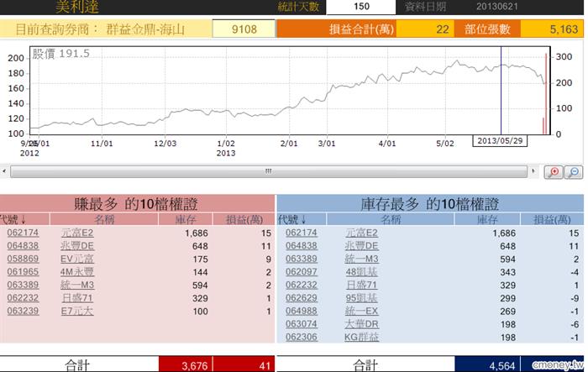Open the 統一M3 link in the 賺最多 table

(x=77, y=285)
